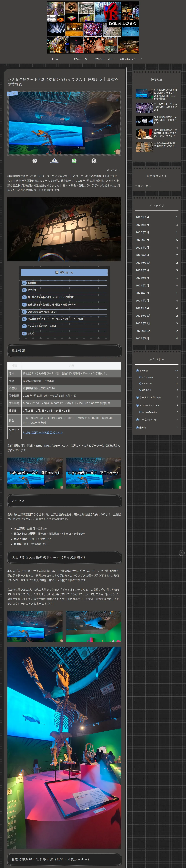Viewport: 186px width, 868px height.
Task: Go to 五感で読み解く生き残り術 contents entry
Action: pyautogui.click(x=52, y=305)
